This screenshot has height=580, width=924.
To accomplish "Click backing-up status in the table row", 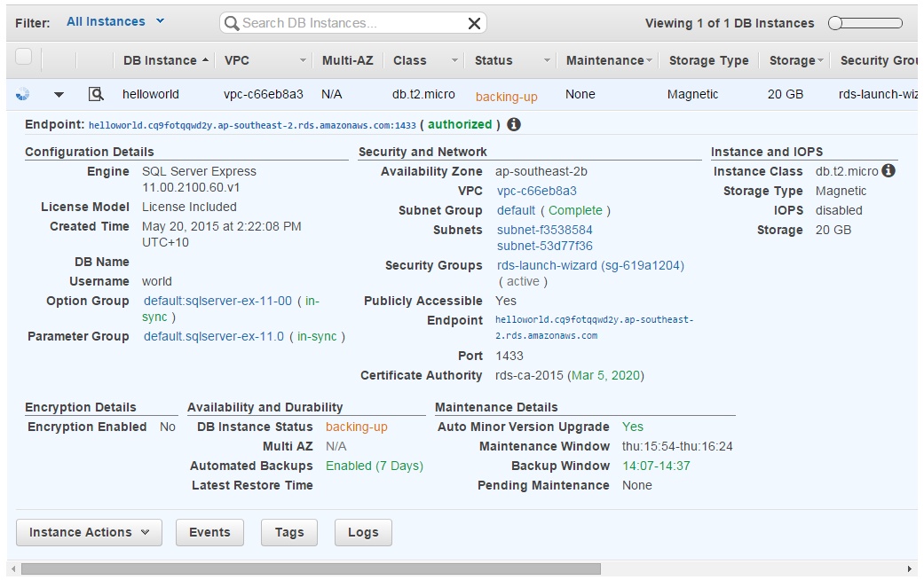I will [506, 97].
